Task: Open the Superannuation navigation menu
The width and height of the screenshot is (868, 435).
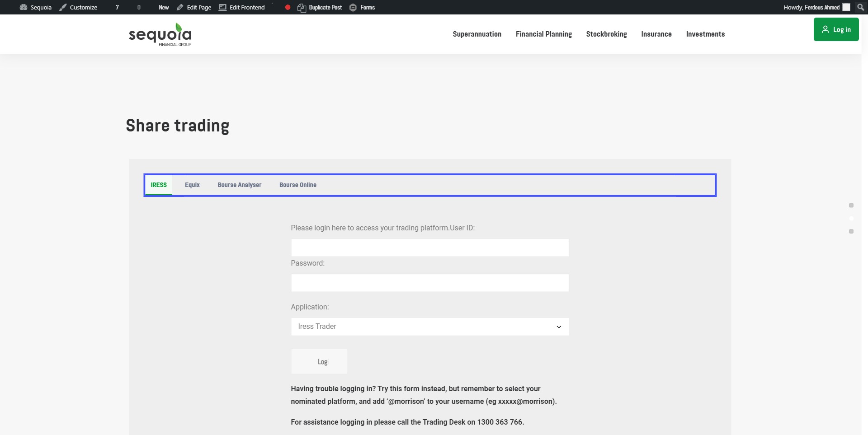Action: pos(477,34)
